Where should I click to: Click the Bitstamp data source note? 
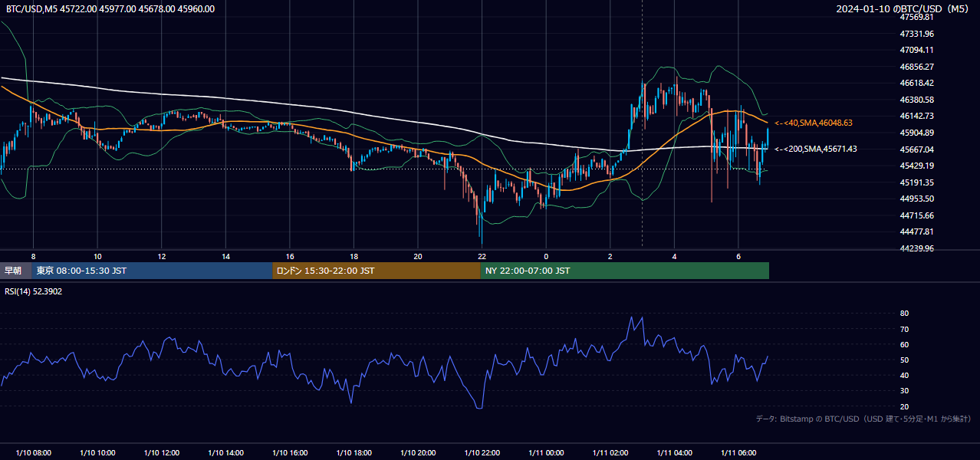tap(863, 419)
